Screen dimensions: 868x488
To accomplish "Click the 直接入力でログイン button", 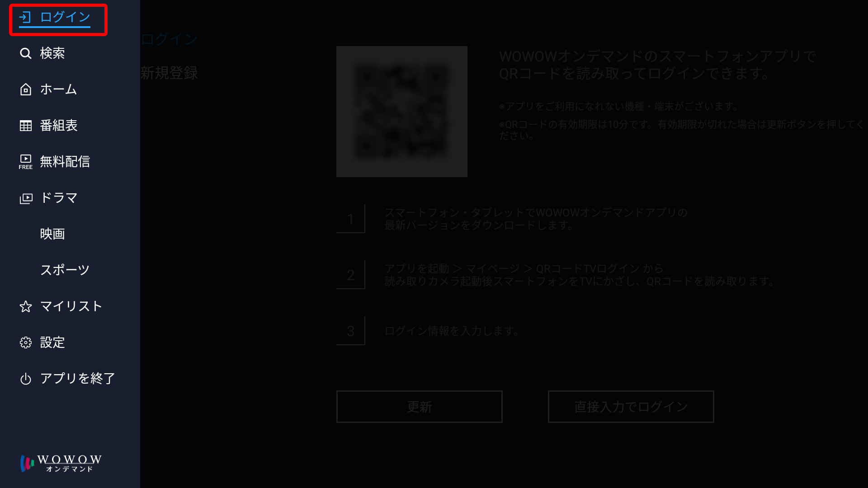I will [631, 407].
